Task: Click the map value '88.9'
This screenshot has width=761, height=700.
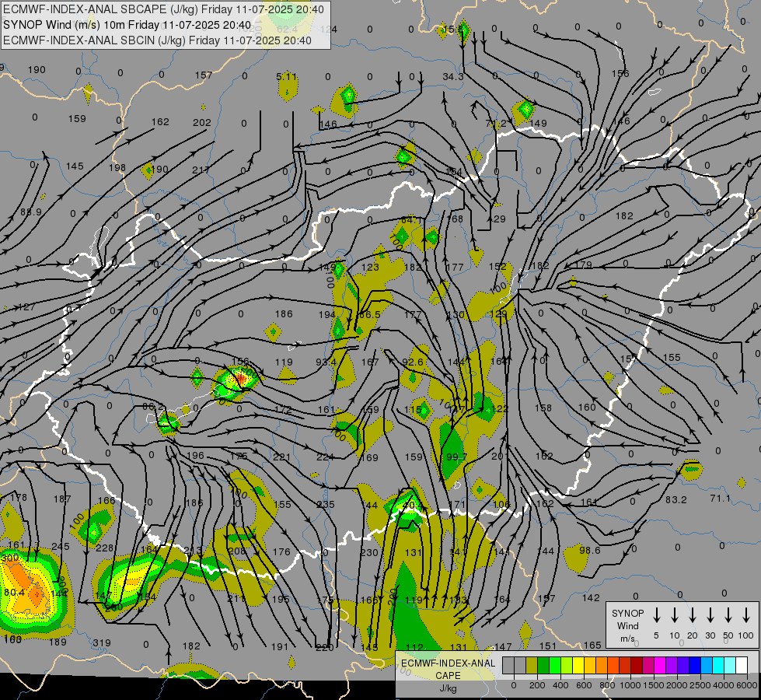Action: tap(30, 212)
